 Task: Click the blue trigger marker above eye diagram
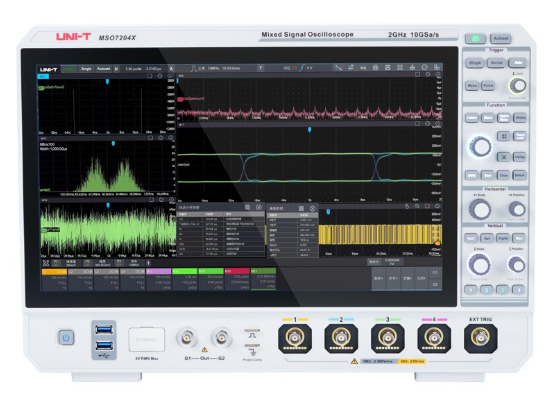coord(310,130)
